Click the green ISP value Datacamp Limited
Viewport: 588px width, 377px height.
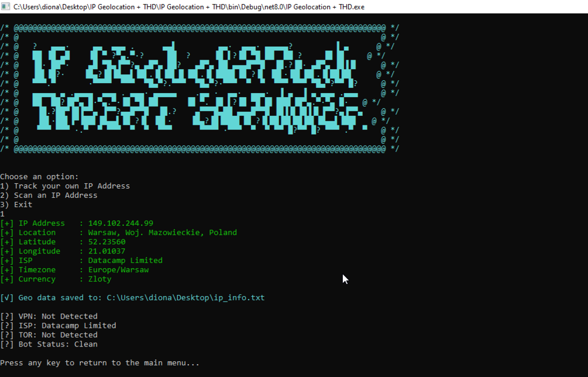[125, 261]
